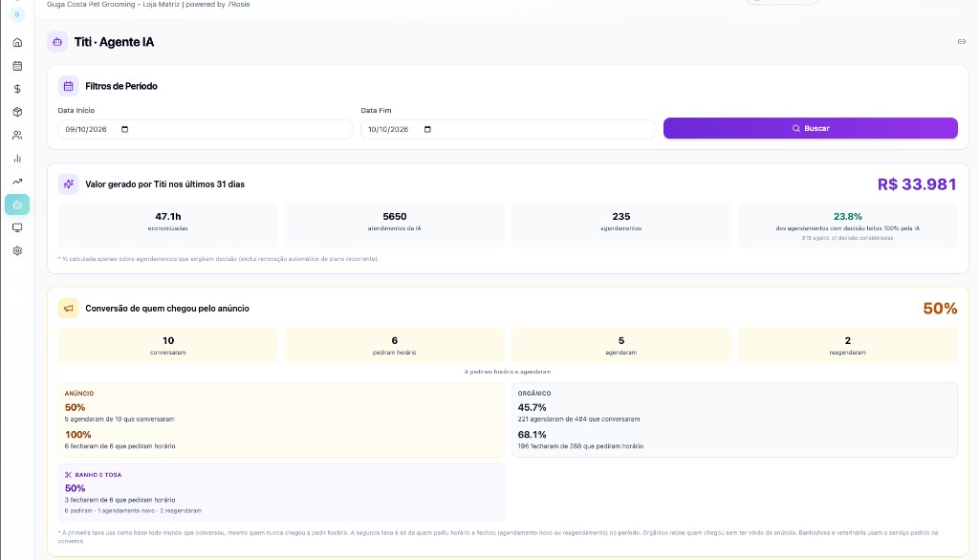Go to the dollar-sign finance section

pos(17,89)
